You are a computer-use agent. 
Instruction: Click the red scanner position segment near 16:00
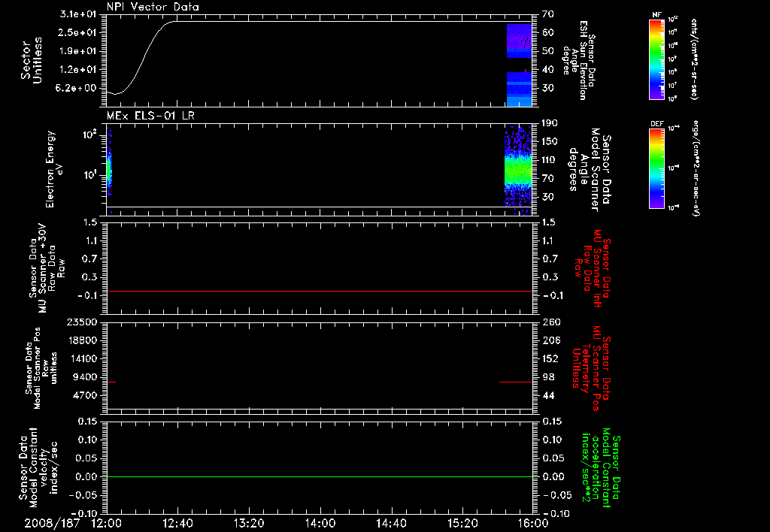tap(516, 382)
